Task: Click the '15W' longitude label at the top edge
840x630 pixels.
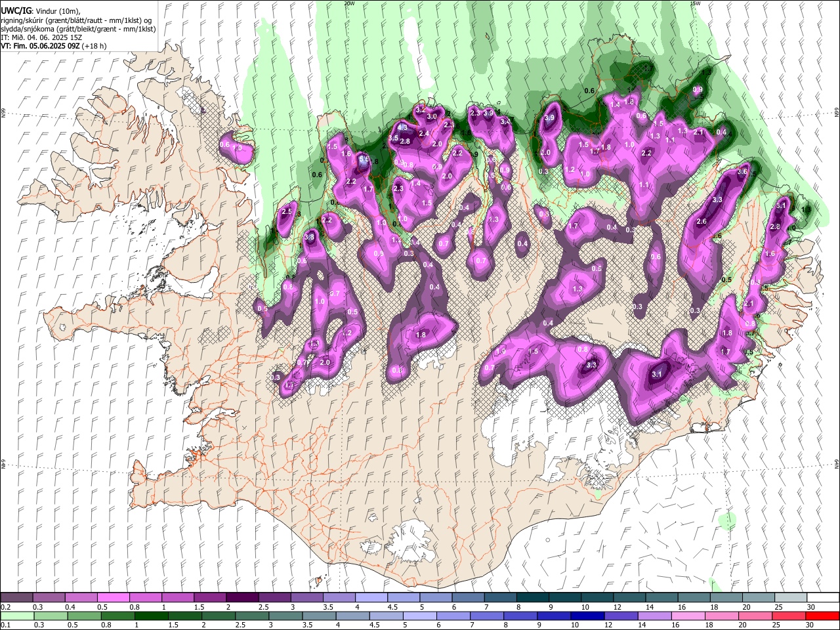Action: click(x=695, y=3)
